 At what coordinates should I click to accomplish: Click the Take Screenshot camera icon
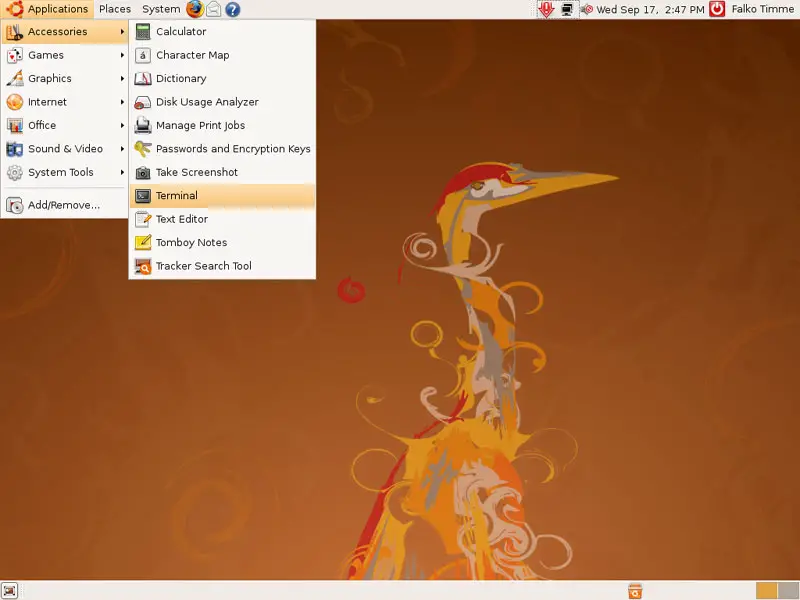[143, 172]
